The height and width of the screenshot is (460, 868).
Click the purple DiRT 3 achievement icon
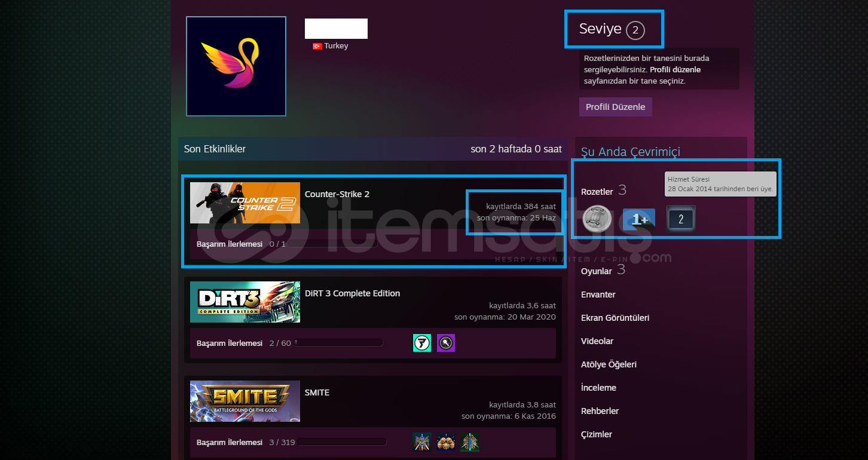coord(446,343)
